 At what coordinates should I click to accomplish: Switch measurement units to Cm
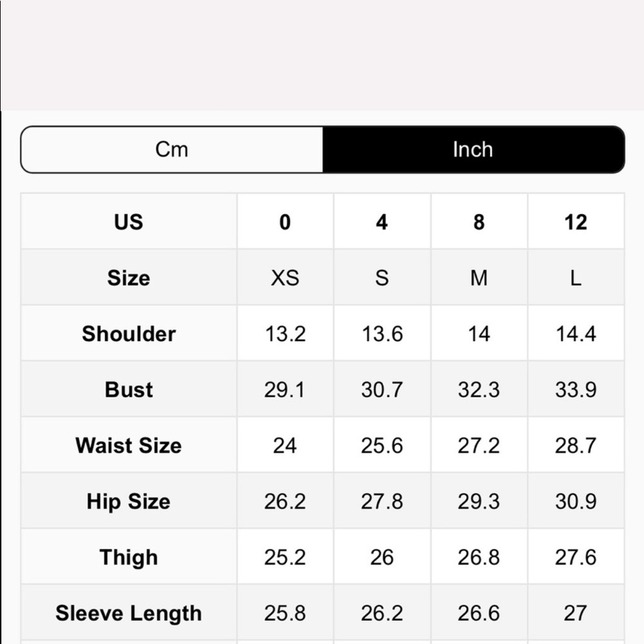point(172,149)
